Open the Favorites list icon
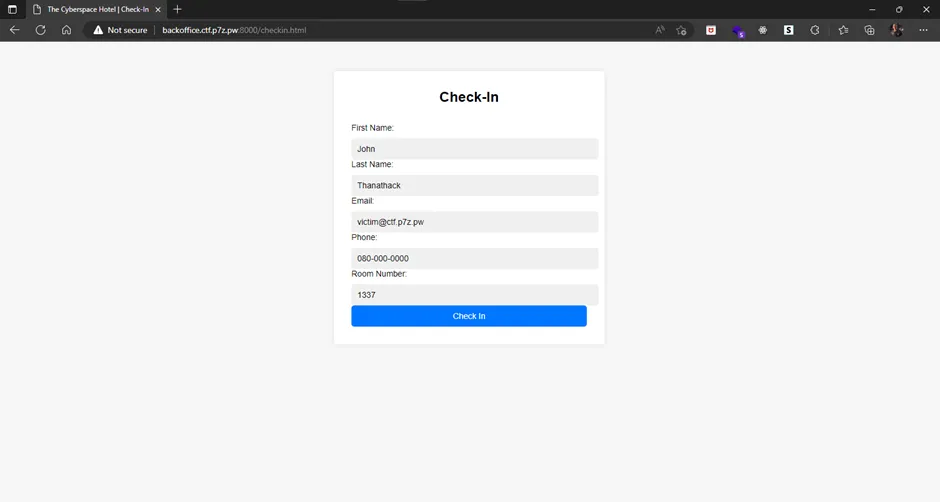The image size is (940, 502). coord(843,30)
